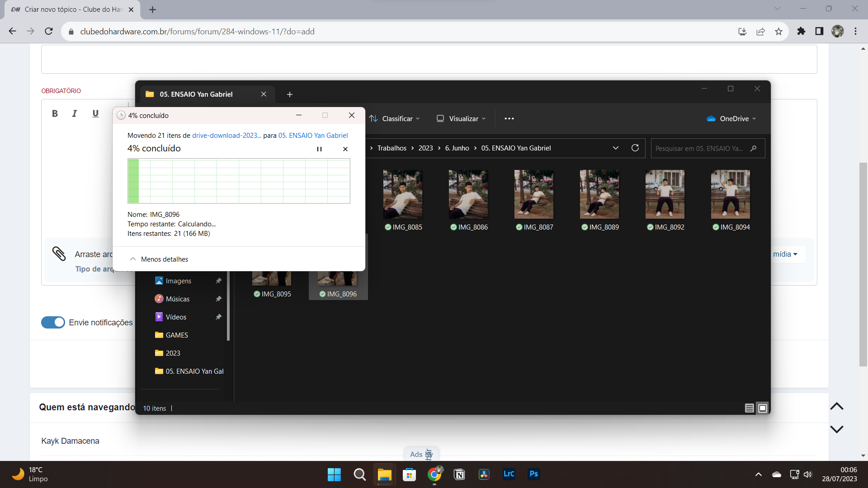This screenshot has height=488, width=868.
Task: Select the IMG_8085 thumbnail
Action: pos(403,195)
